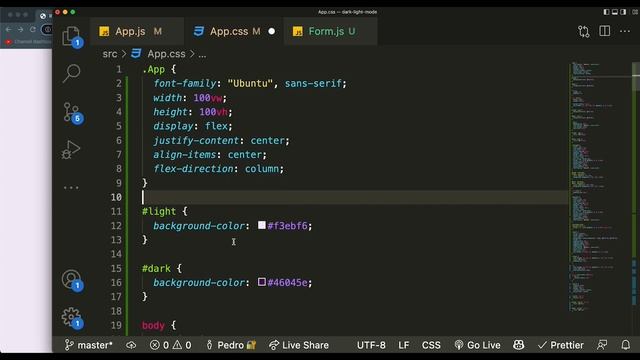Viewport: 640px width, 360px height.
Task: Click the browser window reload button
Action: (33, 29)
